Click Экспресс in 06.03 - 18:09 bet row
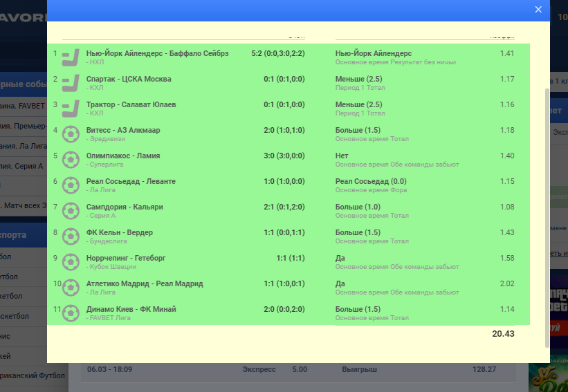Viewport: 568px width, 392px height. point(259,370)
